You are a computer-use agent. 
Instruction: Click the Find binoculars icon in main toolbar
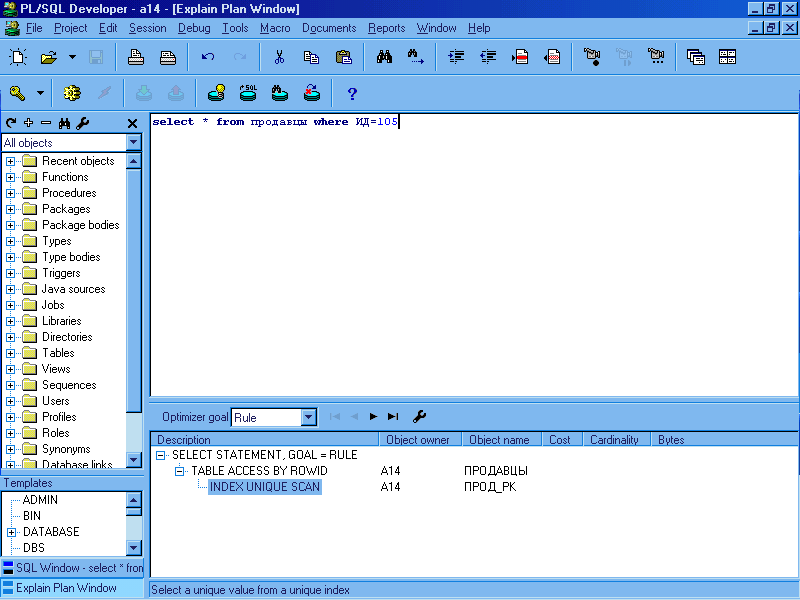click(384, 57)
